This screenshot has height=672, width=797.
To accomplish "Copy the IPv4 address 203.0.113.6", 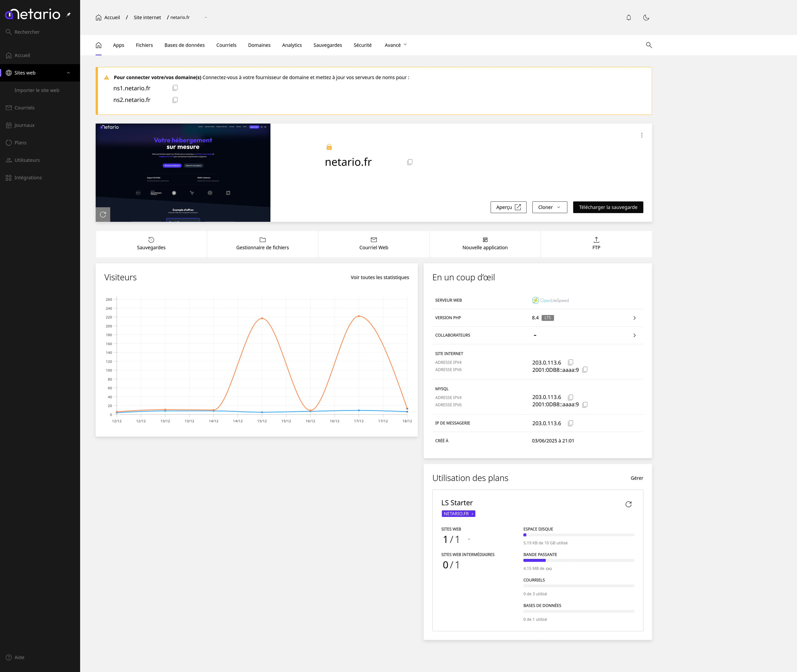I will [570, 362].
